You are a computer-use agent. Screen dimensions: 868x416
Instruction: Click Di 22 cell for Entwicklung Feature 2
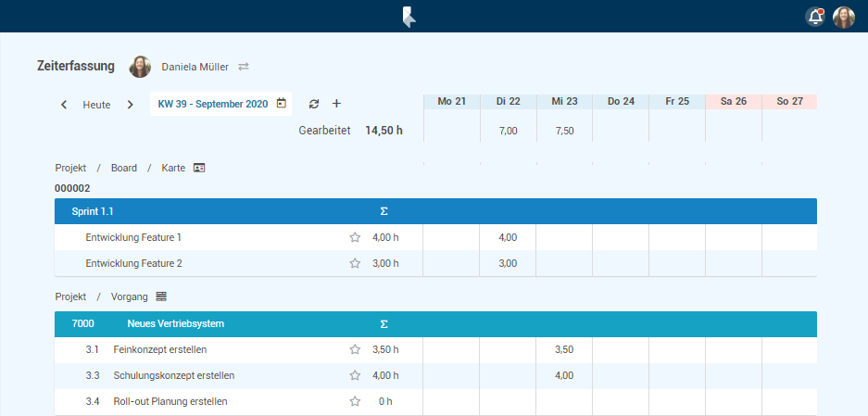coord(508,263)
